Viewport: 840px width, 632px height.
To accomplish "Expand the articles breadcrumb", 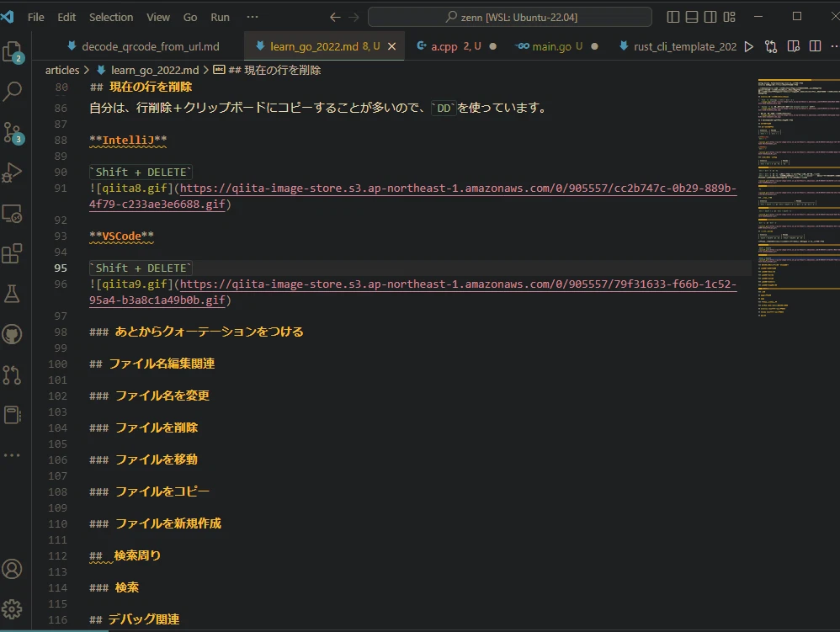I will 61,70.
